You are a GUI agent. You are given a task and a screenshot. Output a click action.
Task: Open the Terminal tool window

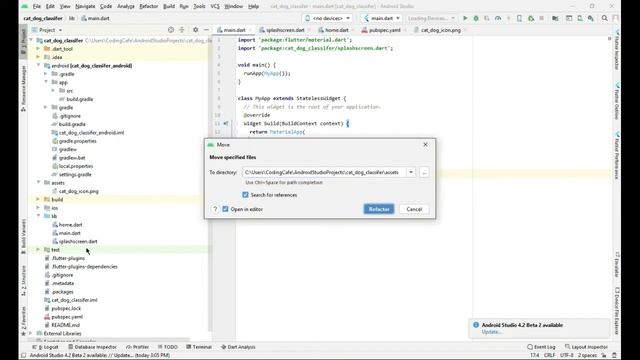pyautogui.click(x=199, y=347)
